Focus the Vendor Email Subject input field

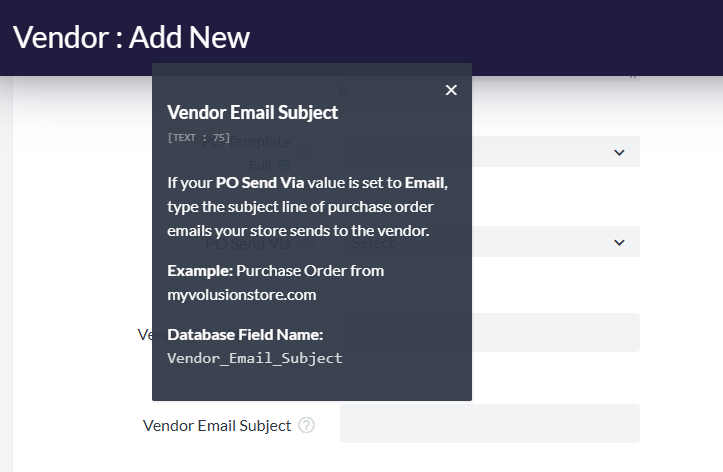[x=489, y=424]
